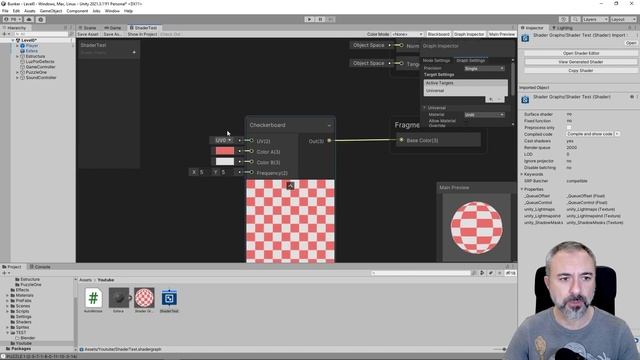Open the Component menu

(x=77, y=11)
